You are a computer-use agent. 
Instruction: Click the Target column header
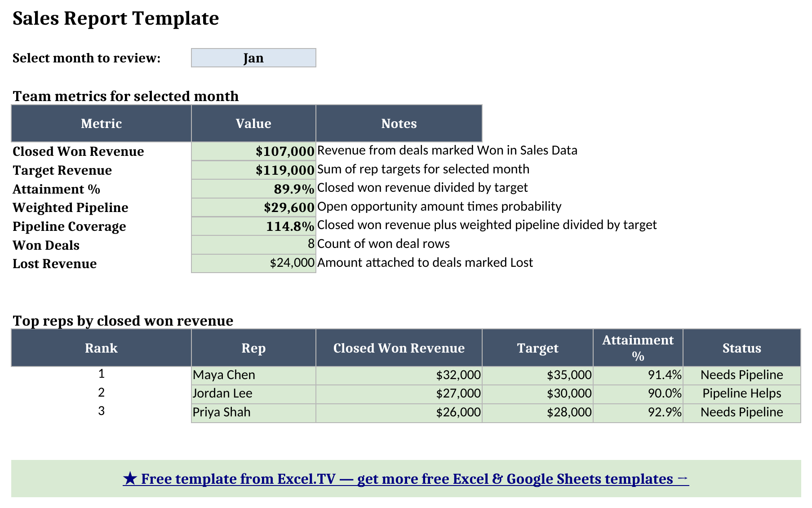[537, 348]
